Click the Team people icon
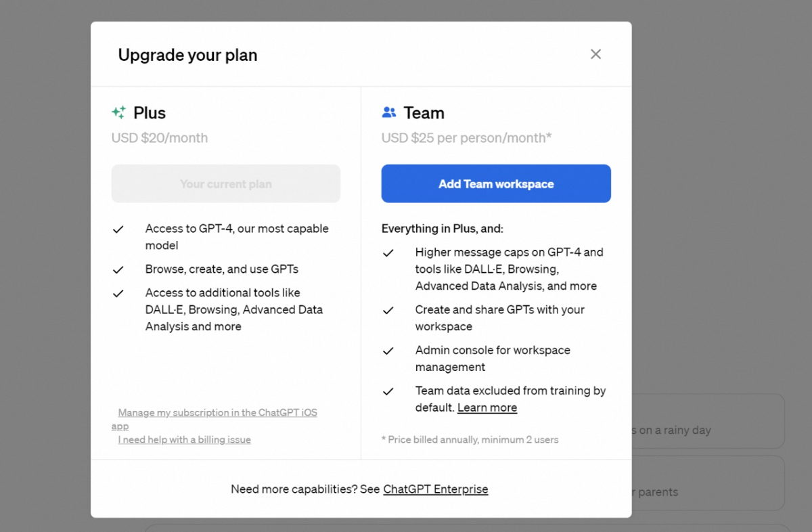 (389, 113)
